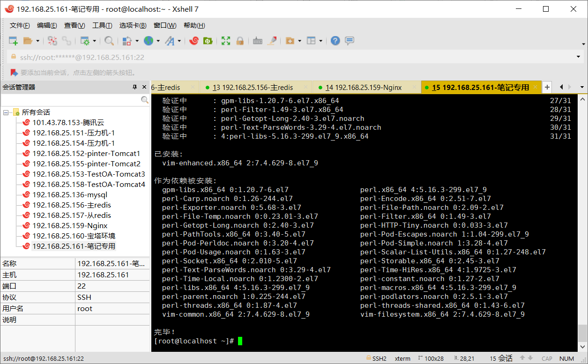Click the font A icon
The width and height of the screenshot is (588, 364).
tap(170, 41)
